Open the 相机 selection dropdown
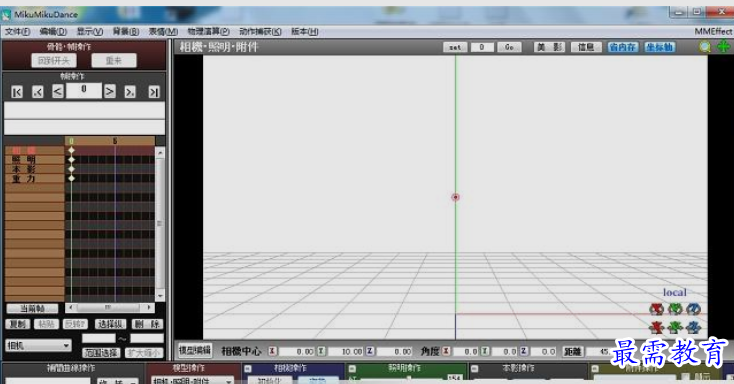The image size is (734, 384). (38, 346)
